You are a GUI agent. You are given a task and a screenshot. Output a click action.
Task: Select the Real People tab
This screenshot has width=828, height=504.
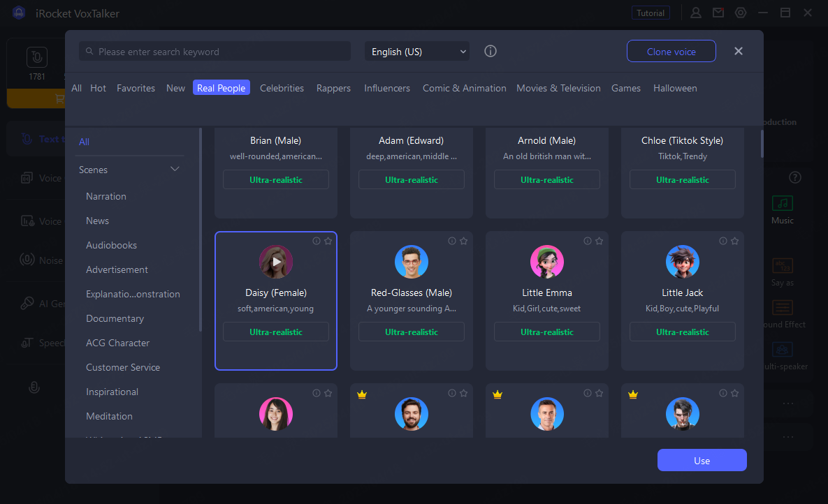tap(221, 88)
